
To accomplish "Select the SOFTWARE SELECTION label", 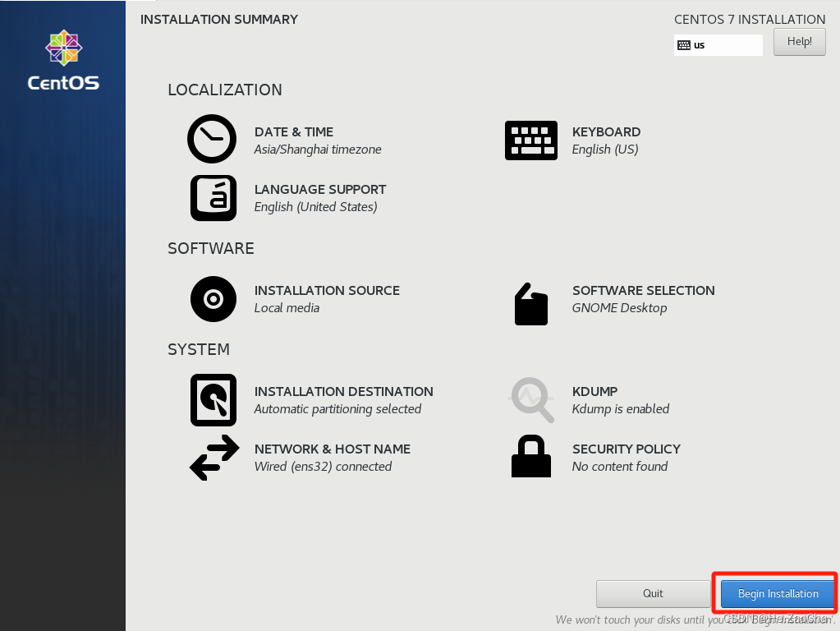I will pos(644,291).
